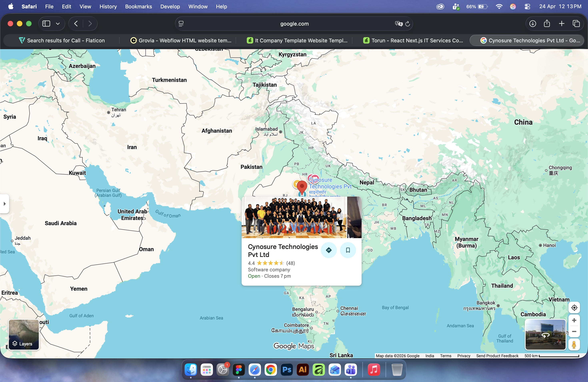Open the Safari share button

(547, 23)
